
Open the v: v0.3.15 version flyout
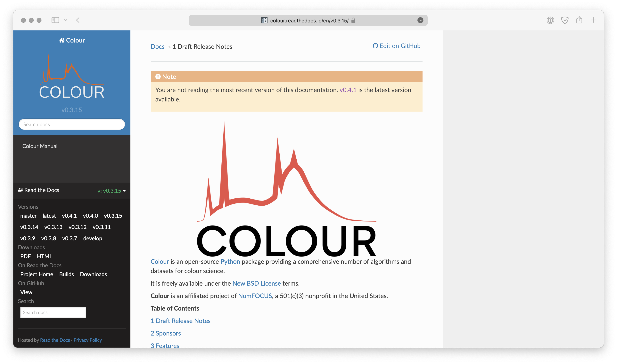point(111,191)
